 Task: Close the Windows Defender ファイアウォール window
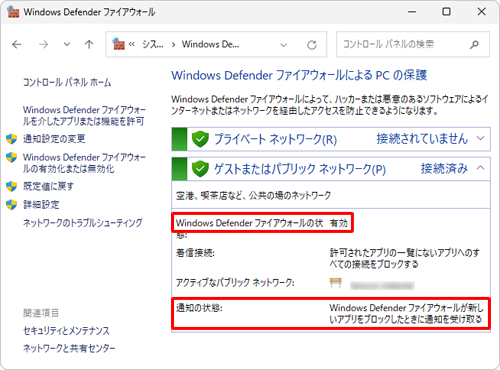pyautogui.click(x=481, y=12)
